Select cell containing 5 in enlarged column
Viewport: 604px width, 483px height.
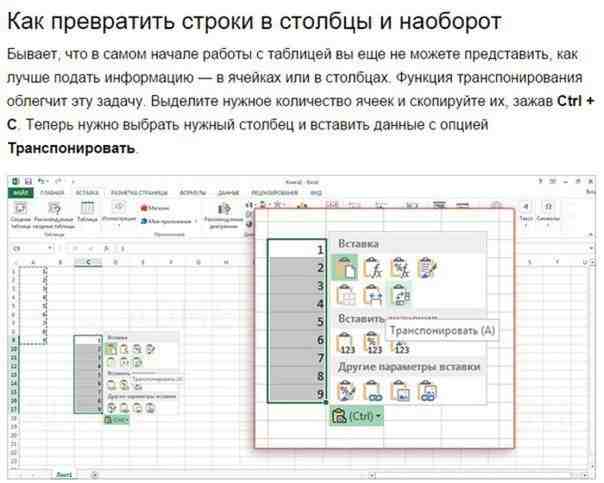[x=299, y=322]
